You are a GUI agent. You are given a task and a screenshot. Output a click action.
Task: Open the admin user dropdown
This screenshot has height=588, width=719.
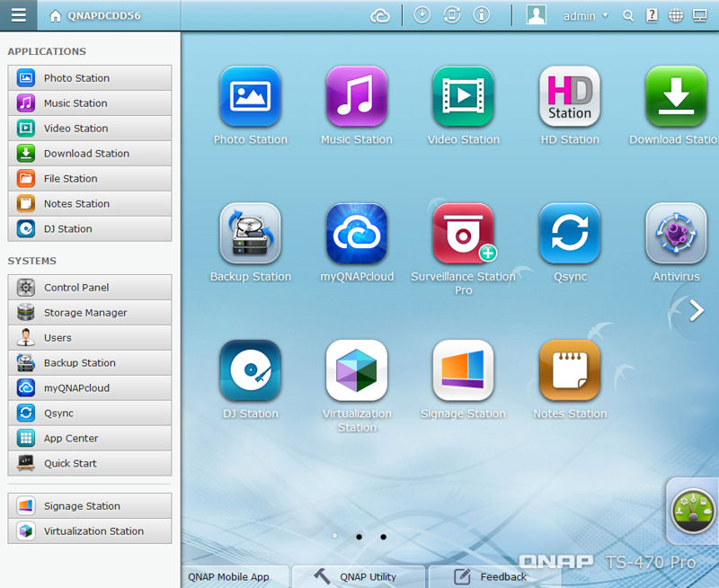point(586,16)
